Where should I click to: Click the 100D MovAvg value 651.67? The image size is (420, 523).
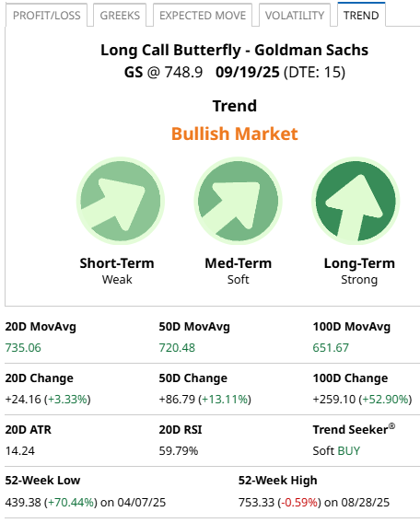pyautogui.click(x=331, y=347)
